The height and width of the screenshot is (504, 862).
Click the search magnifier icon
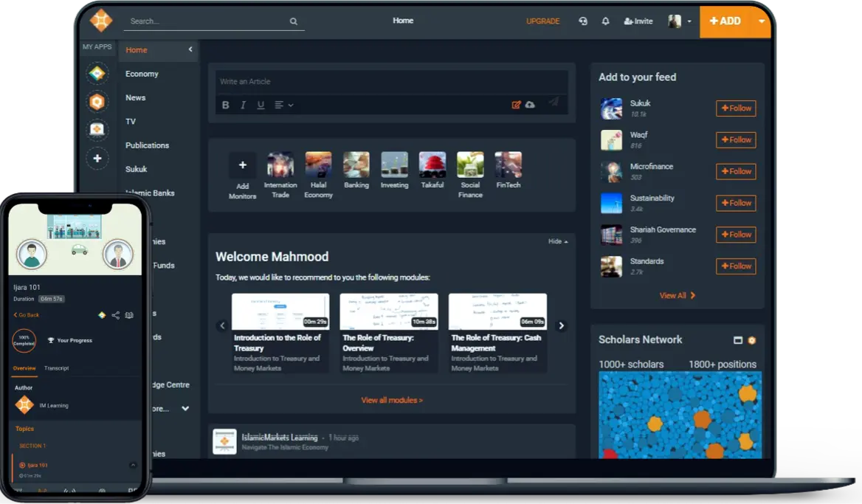coord(294,21)
